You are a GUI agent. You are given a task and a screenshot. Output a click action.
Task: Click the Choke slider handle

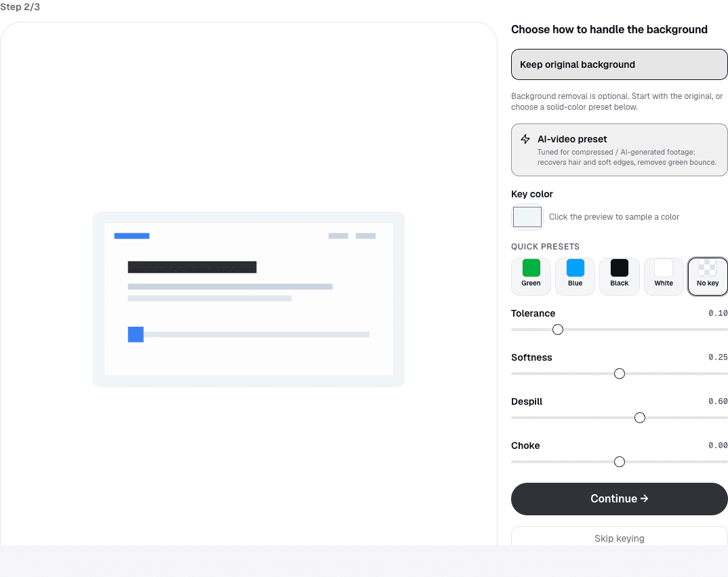click(x=620, y=462)
